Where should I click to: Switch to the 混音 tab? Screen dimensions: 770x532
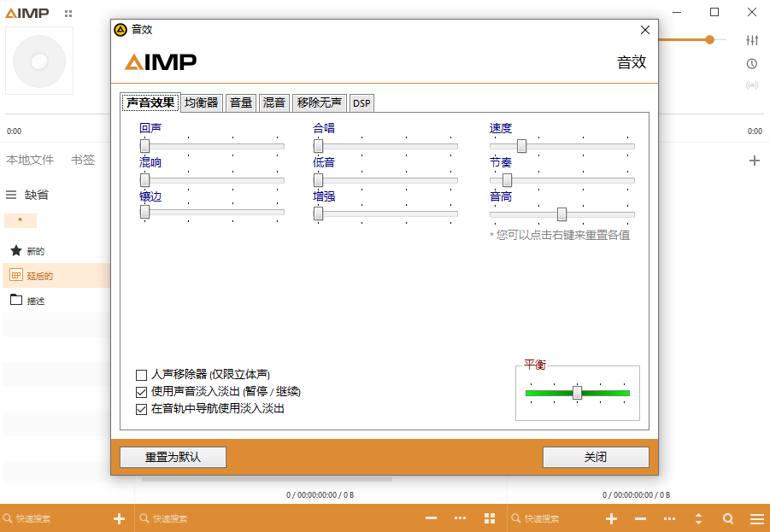pyautogui.click(x=274, y=103)
